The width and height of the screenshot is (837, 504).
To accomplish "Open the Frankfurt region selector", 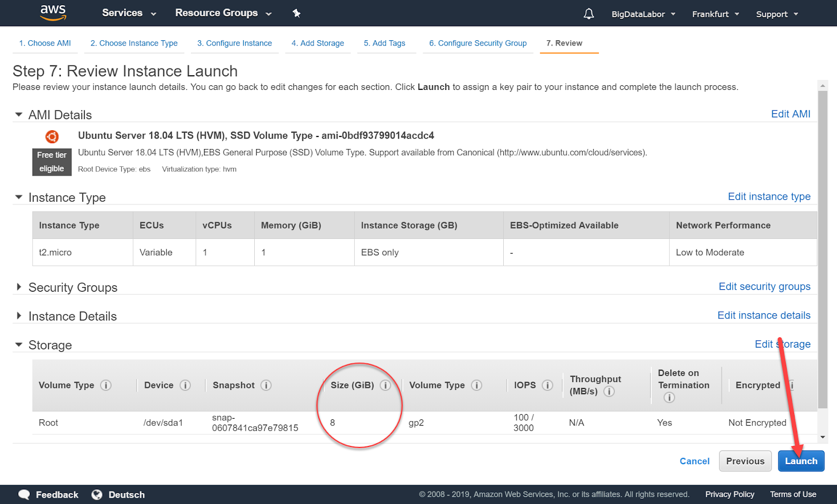I will pyautogui.click(x=716, y=14).
